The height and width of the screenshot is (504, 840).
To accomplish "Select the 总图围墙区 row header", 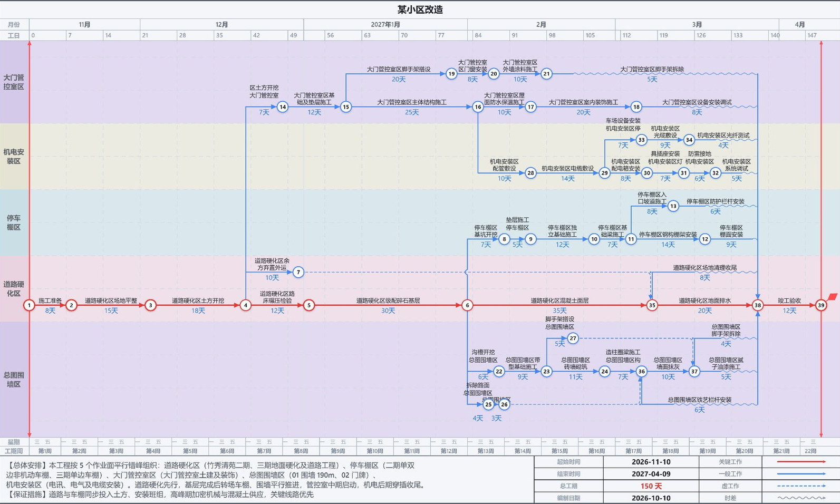I will (14, 380).
